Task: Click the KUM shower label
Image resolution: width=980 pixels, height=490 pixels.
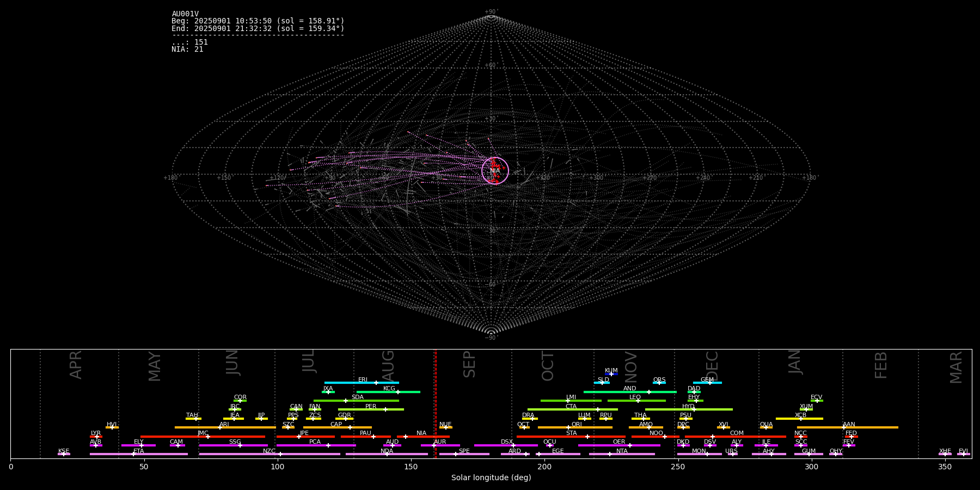Action: click(611, 370)
